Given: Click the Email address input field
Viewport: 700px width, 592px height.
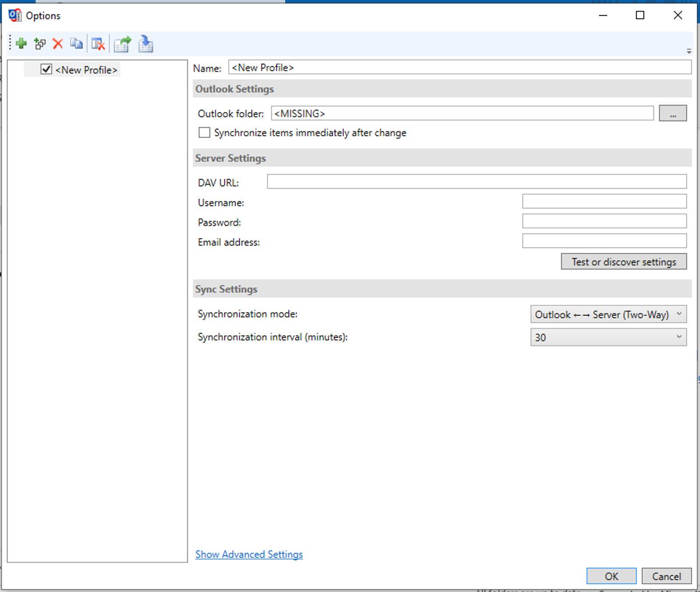Looking at the screenshot, I should click(x=605, y=241).
